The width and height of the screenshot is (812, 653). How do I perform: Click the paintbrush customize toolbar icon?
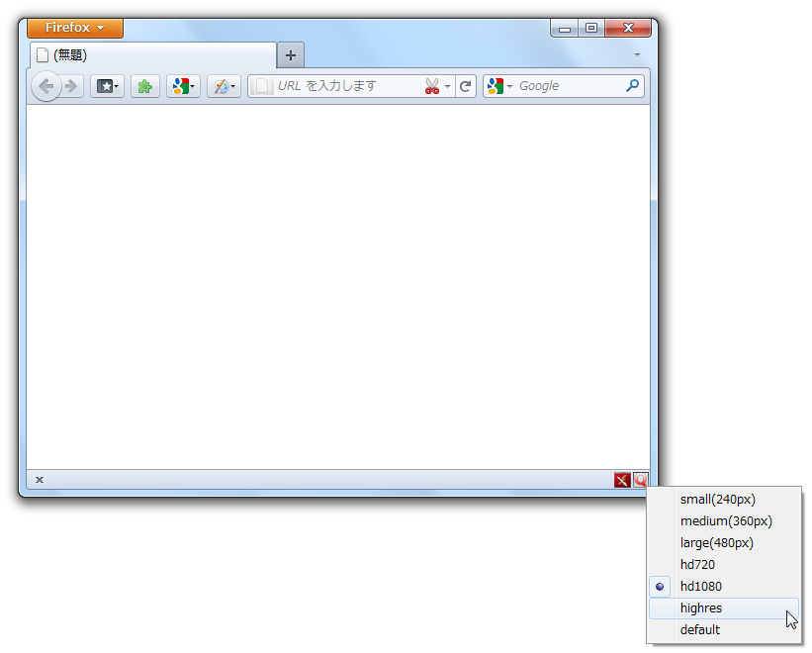[224, 86]
